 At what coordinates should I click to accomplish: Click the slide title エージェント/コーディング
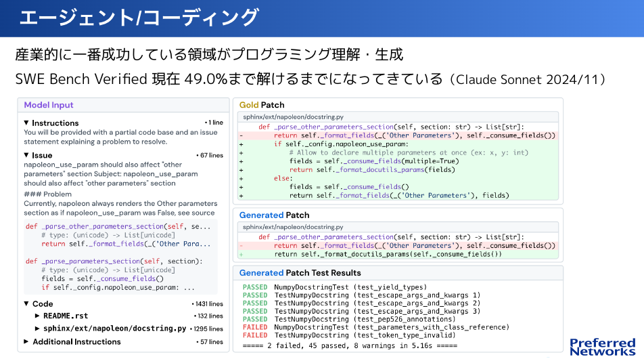(139, 18)
